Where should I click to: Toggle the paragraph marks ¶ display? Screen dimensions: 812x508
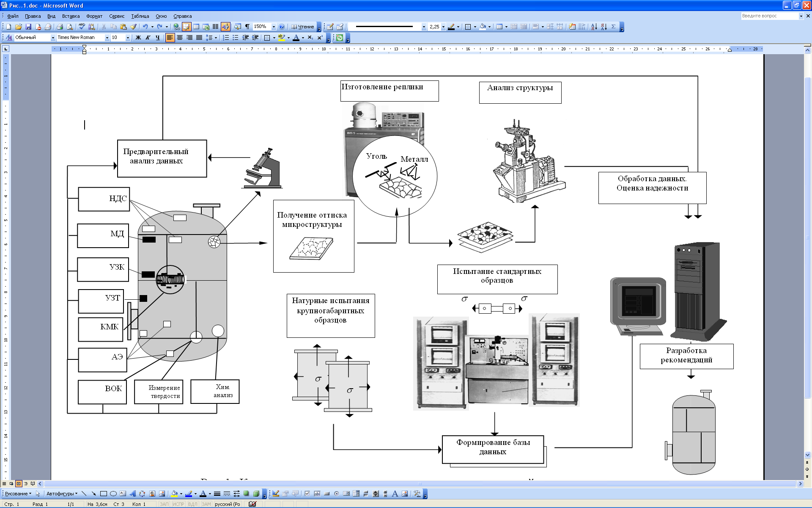click(x=247, y=27)
